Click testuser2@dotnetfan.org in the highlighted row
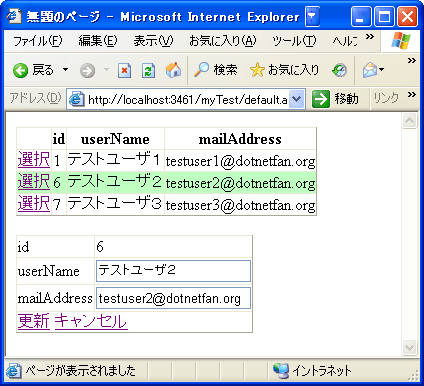424x386 pixels. (240, 183)
